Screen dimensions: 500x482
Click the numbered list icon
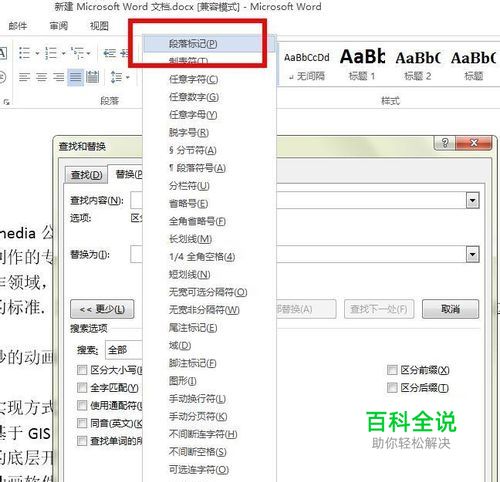point(51,53)
